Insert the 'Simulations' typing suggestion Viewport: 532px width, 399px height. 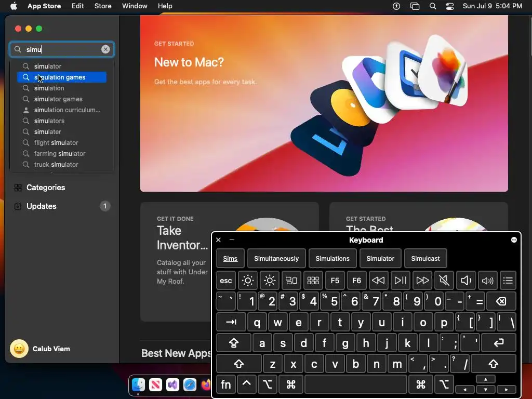[x=332, y=258]
